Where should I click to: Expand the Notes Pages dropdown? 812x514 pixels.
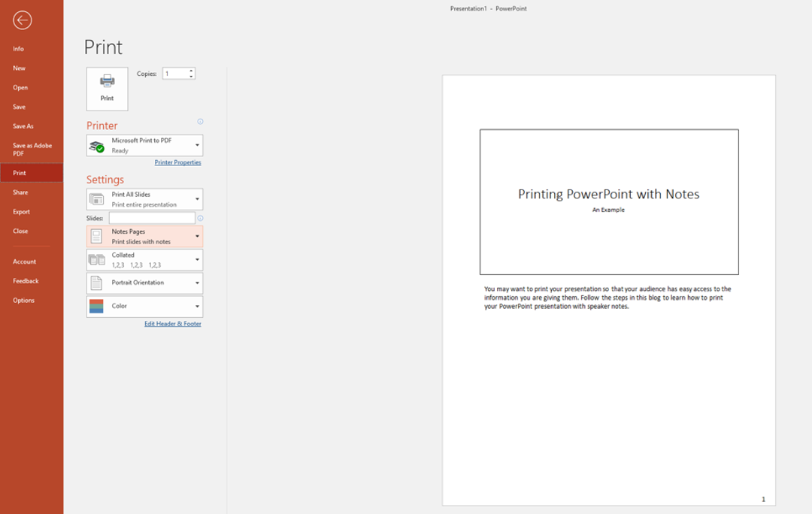tap(197, 236)
